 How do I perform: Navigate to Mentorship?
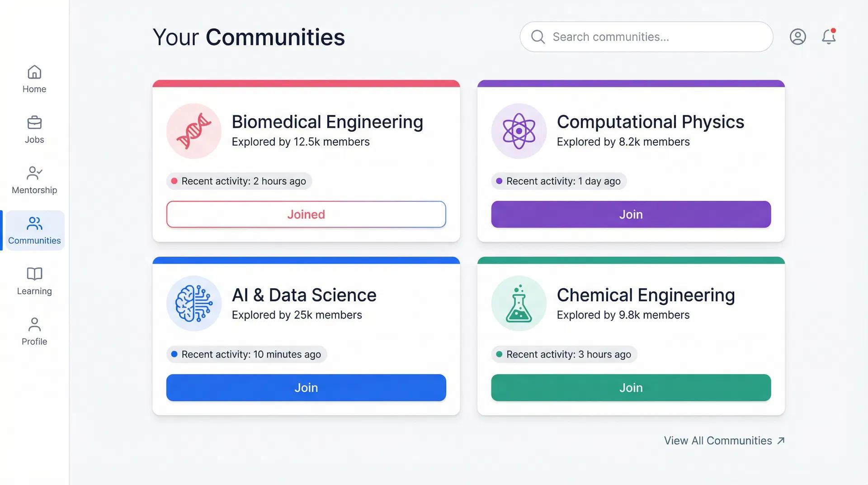click(34, 180)
